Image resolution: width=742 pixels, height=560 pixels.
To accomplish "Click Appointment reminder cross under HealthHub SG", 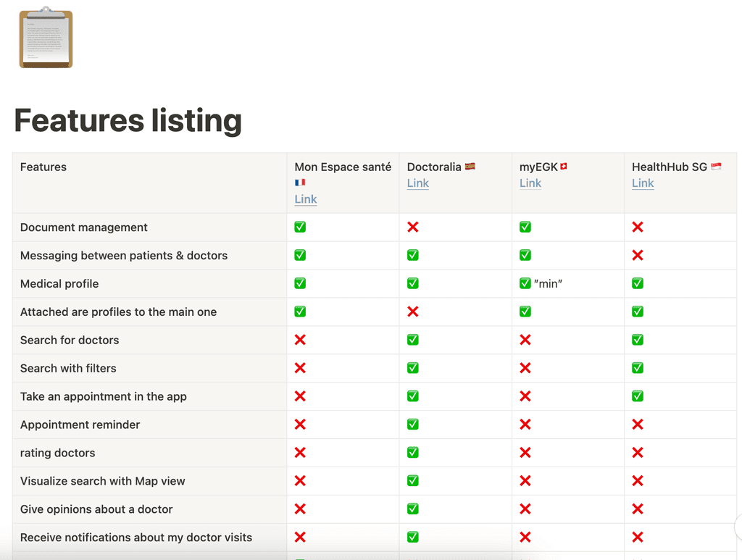I will coord(638,425).
